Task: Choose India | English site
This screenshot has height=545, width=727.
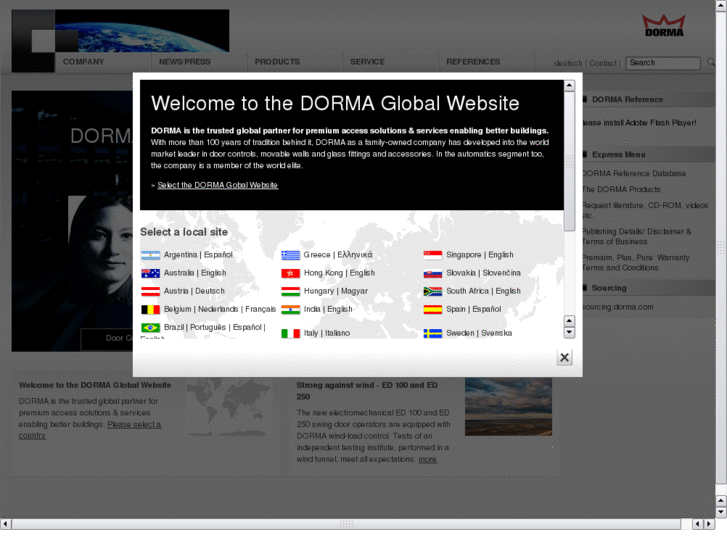Action: [x=328, y=309]
